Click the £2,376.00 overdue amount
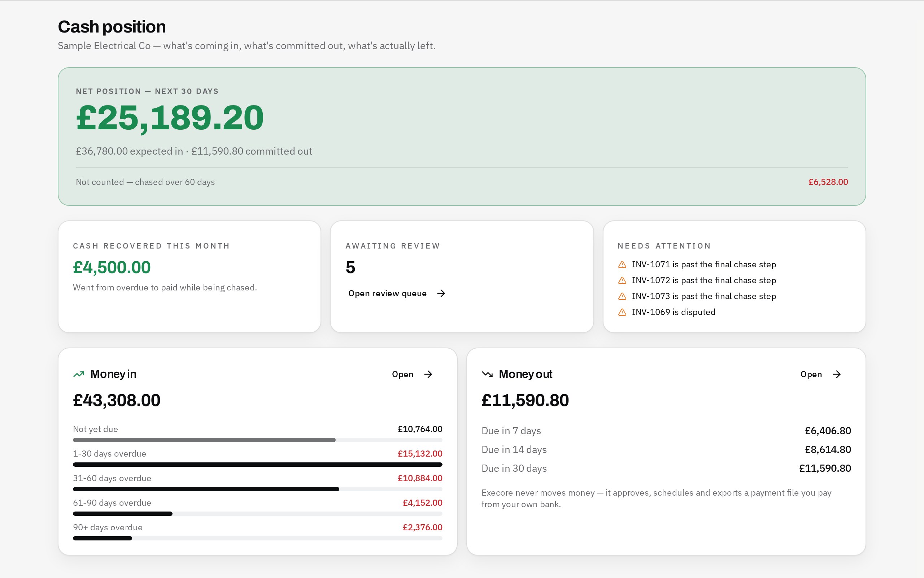924x578 pixels. (423, 527)
